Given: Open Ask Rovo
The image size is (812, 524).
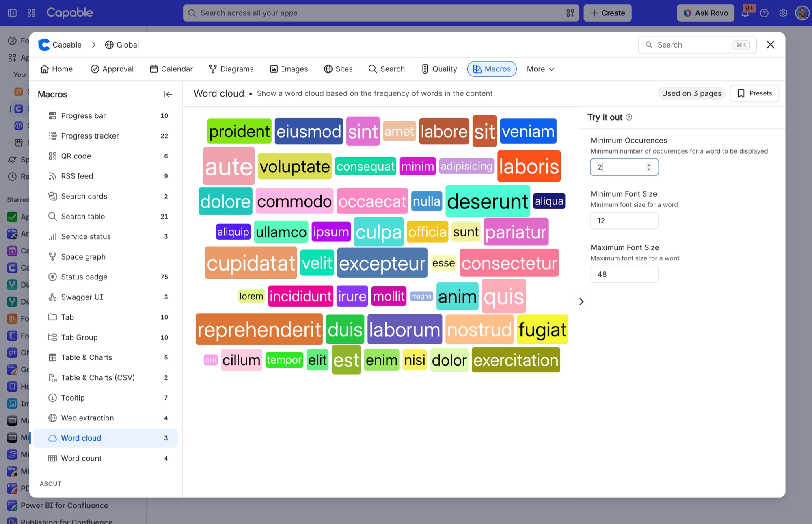Looking at the screenshot, I should coord(705,13).
